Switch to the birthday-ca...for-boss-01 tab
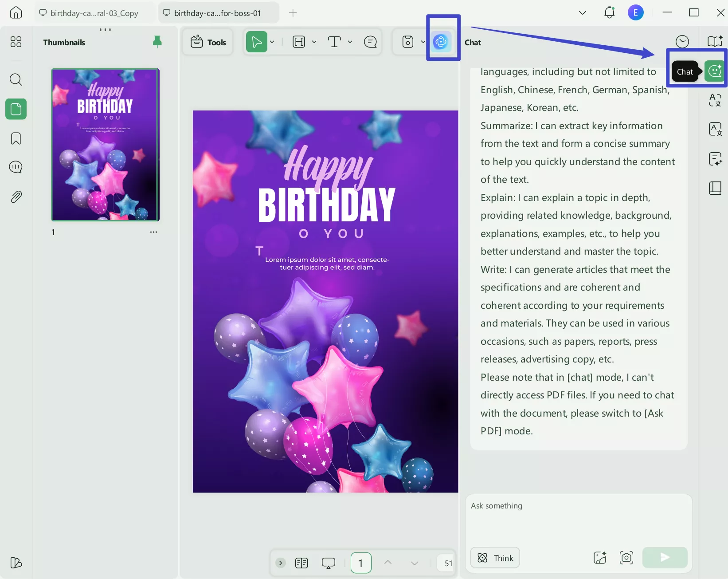This screenshot has width=728, height=579. pyautogui.click(x=217, y=12)
